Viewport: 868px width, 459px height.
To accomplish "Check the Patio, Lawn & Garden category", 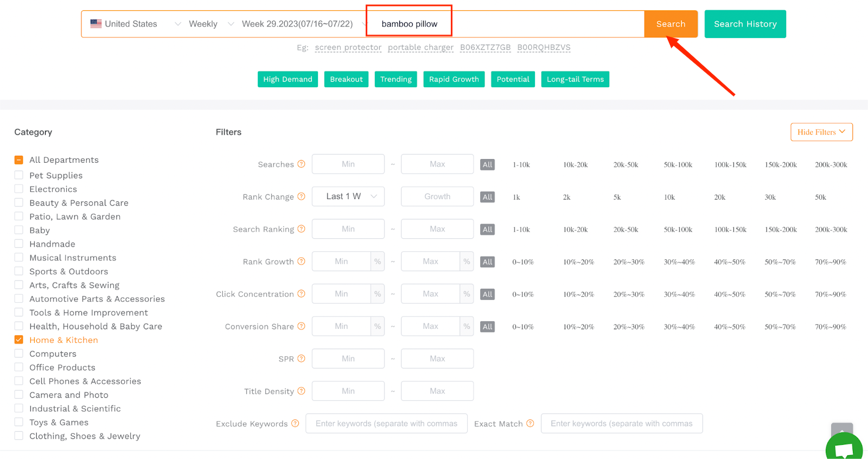I will 19,216.
